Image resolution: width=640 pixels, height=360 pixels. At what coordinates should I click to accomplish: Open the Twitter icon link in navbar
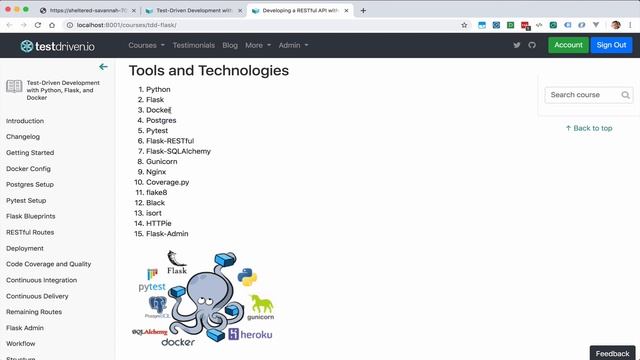517,45
